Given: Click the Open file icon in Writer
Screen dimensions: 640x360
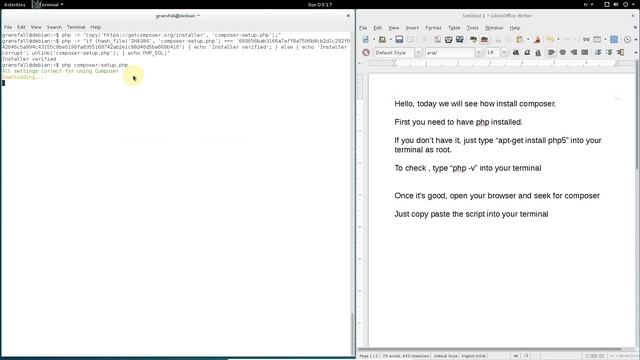Looking at the screenshot, I should coord(382,40).
